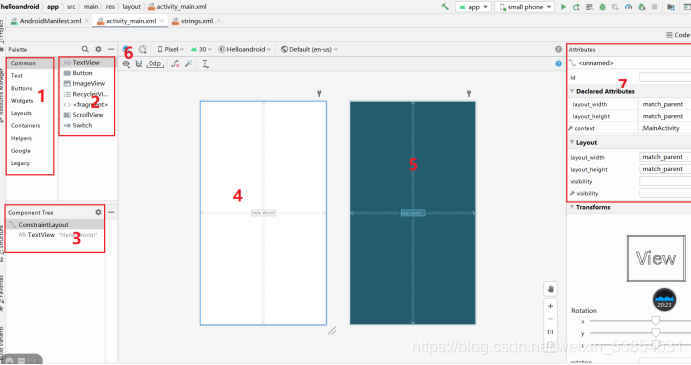The image size is (691, 365).
Task: Open the Device File Explorer icon
Action: 671,7
